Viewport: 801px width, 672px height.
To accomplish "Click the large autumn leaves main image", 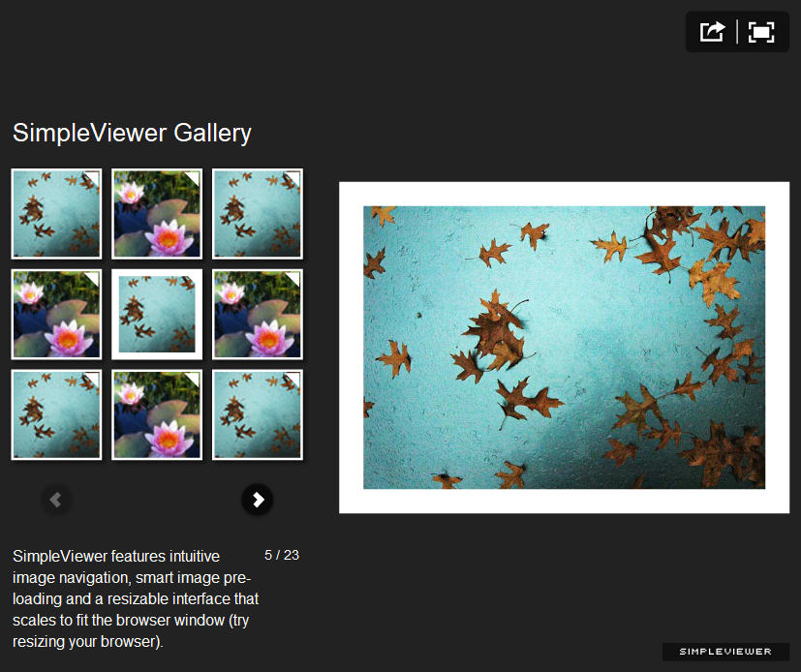I will (x=564, y=348).
